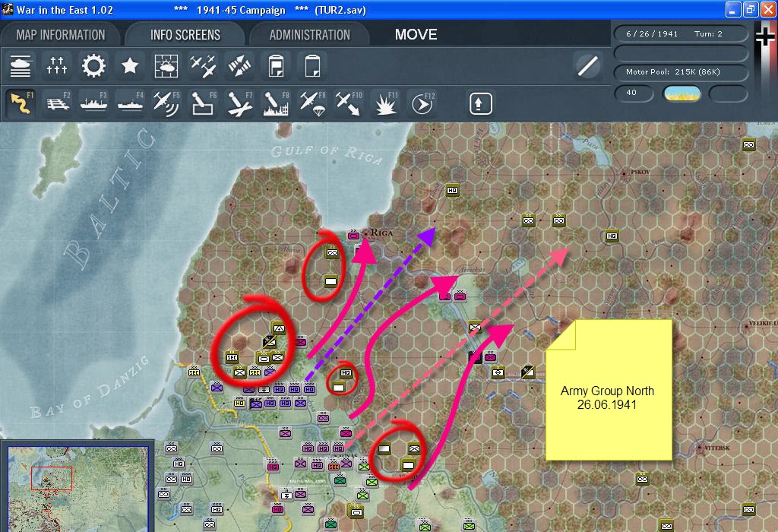Click the clear weather indicator
Image resolution: width=778 pixels, height=532 pixels.
pos(682,93)
